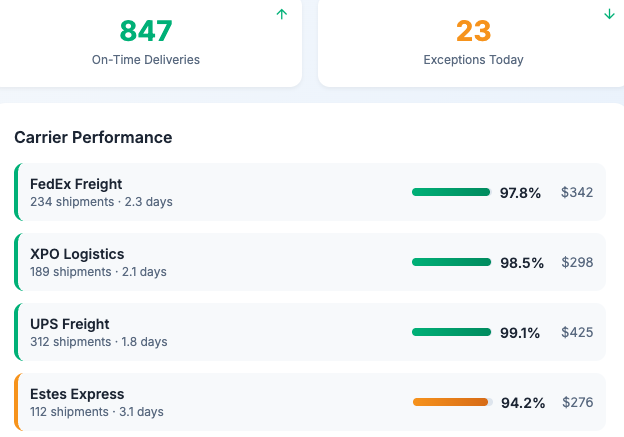Click the '189 shipments · 2.1 days' text
The image size is (624, 437).
(x=98, y=272)
